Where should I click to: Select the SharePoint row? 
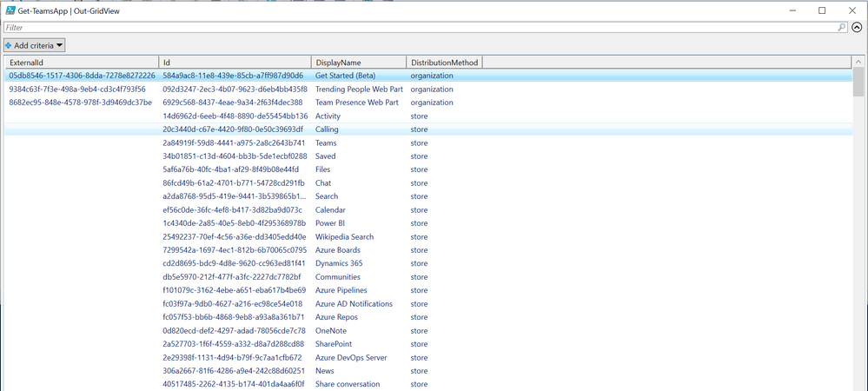[x=428, y=344]
